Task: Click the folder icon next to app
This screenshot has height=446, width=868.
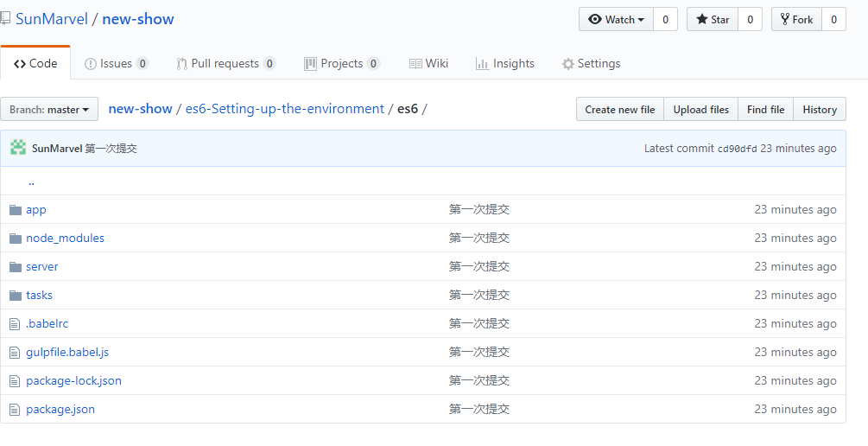Action: click(16, 210)
